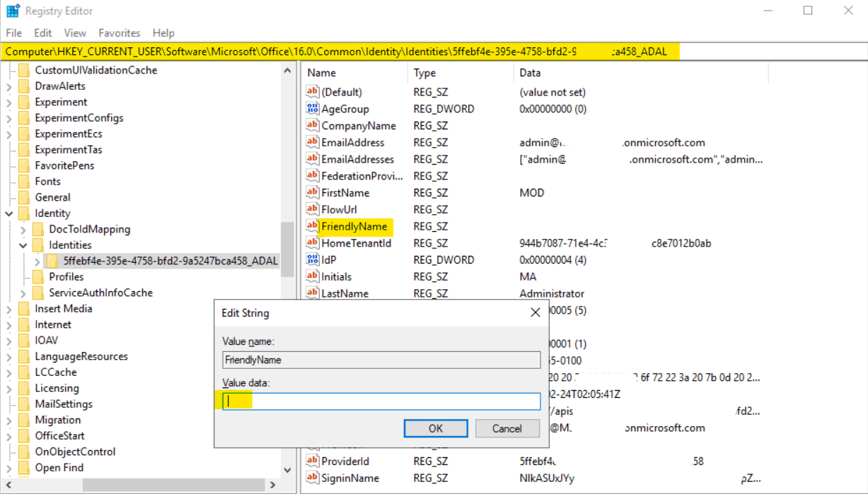Select the MailSettings key
The width and height of the screenshot is (868, 494).
click(x=64, y=404)
